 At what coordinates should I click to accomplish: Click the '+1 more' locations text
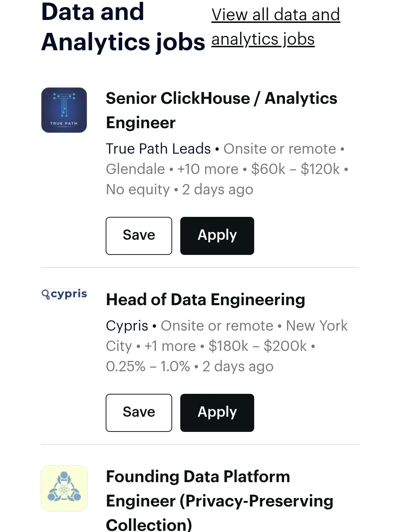coord(170,346)
